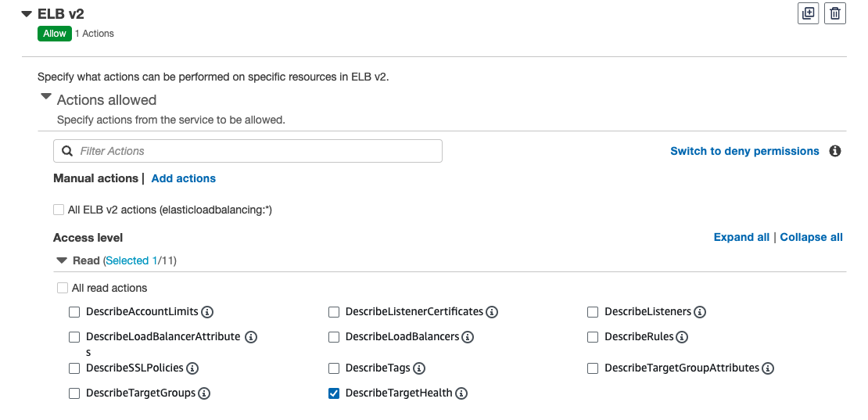
Task: Collapse the Read access level group
Action: click(x=62, y=260)
